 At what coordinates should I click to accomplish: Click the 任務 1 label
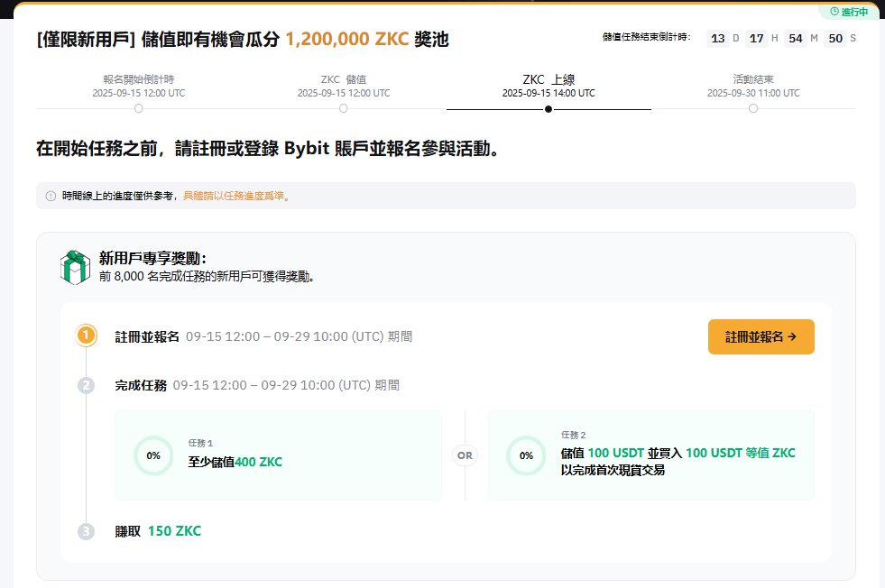[x=200, y=443]
